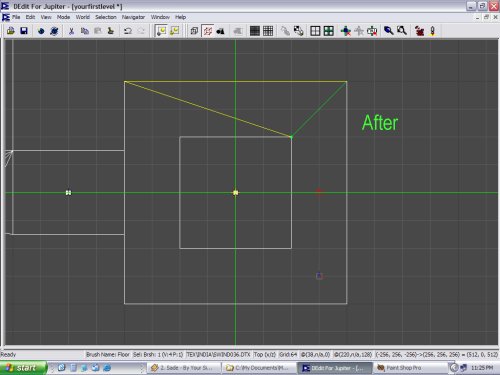This screenshot has height=375, width=500.
Task: Switch to object mode black shapes icon
Action: tap(221, 31)
